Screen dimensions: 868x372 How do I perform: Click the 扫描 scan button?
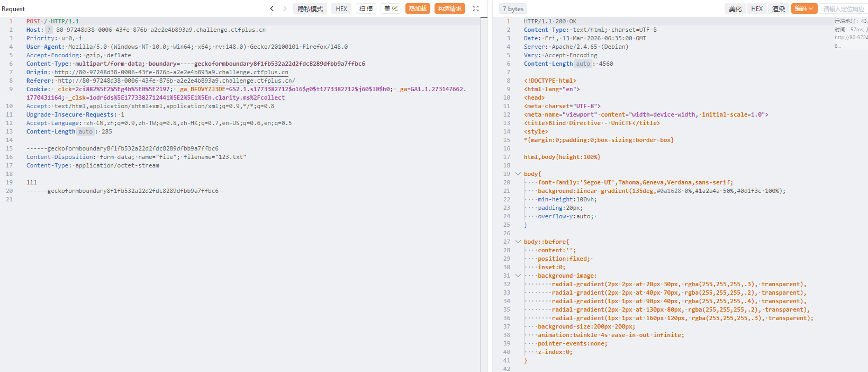coord(366,8)
